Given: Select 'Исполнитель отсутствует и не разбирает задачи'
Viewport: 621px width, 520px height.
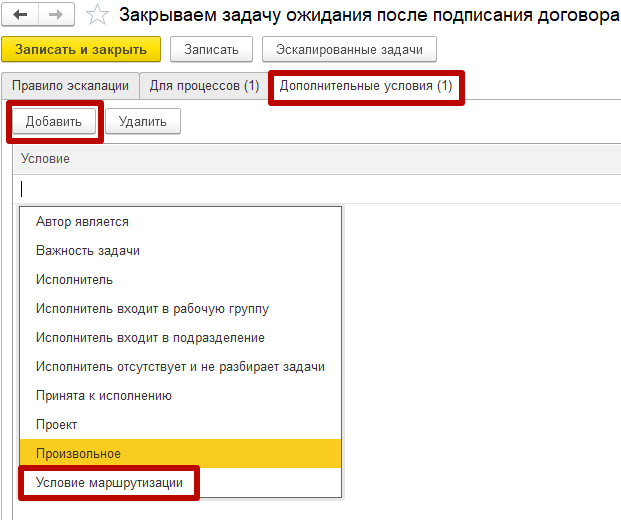Looking at the screenshot, I should coord(181,367).
